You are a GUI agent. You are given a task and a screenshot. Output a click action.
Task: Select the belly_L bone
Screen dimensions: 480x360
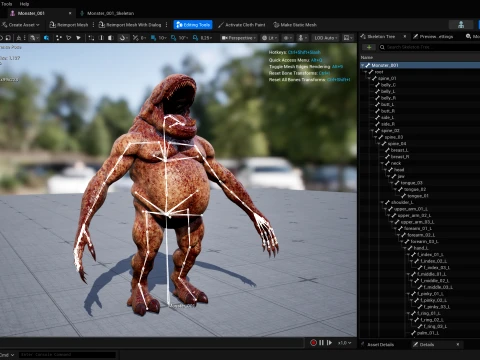pyautogui.click(x=388, y=91)
